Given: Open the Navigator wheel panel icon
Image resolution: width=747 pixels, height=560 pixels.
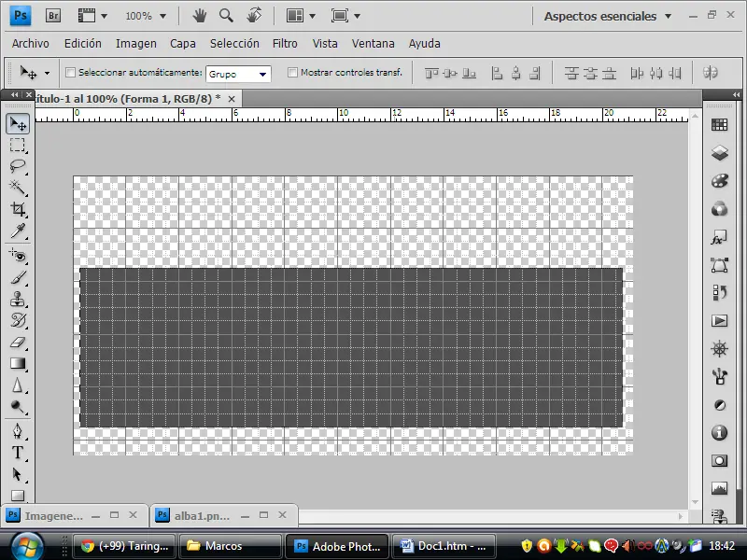Looking at the screenshot, I should coord(719,349).
